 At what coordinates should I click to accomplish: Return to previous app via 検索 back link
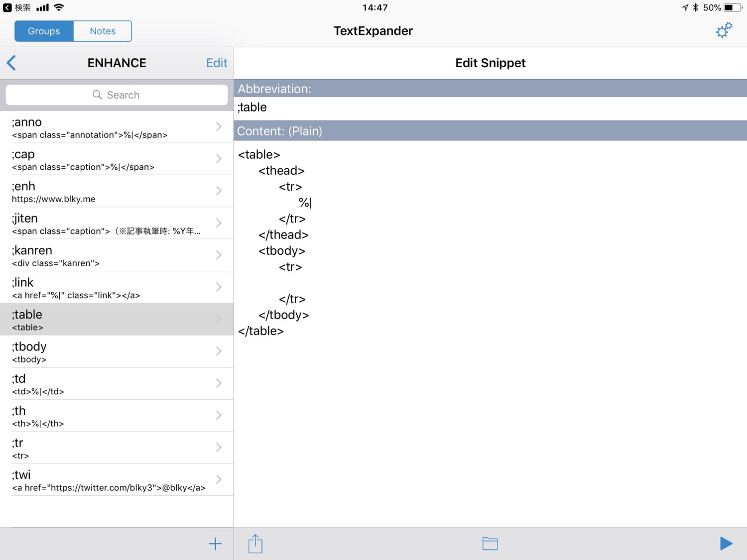coord(17,7)
